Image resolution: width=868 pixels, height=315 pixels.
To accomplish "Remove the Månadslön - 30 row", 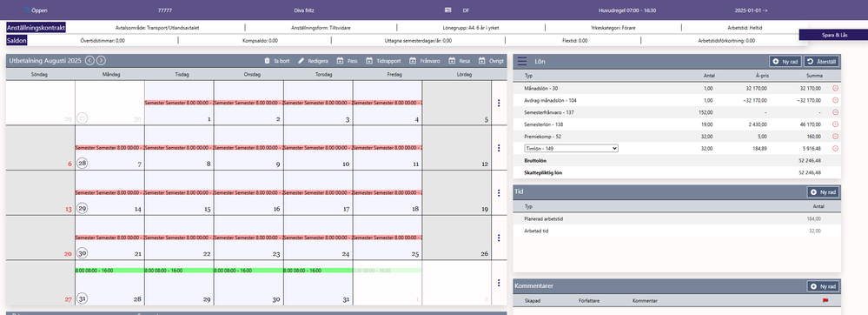I will (835, 88).
